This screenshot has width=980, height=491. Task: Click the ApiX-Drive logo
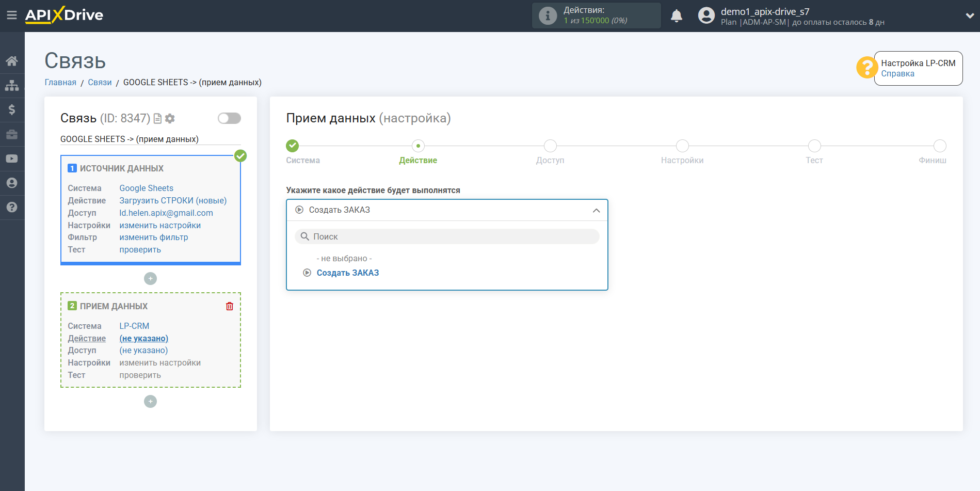point(64,15)
